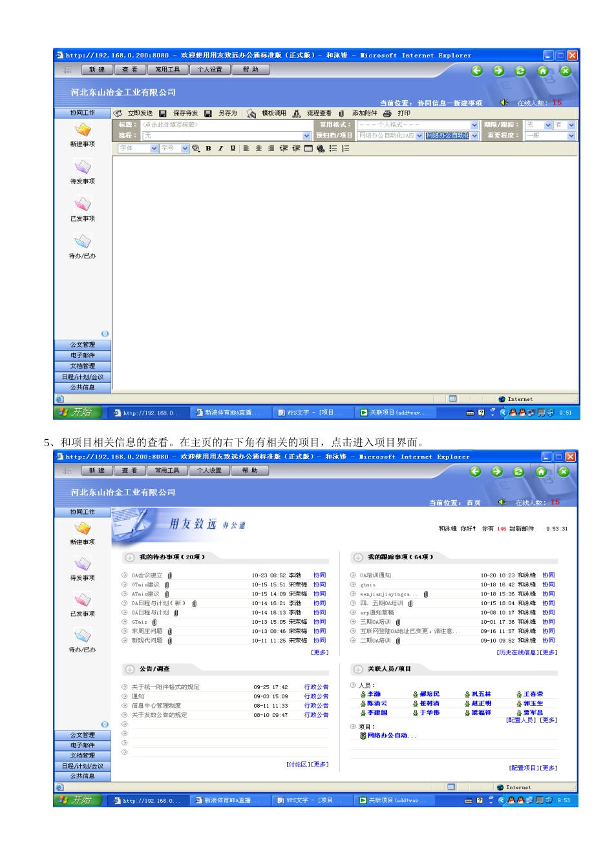Click 配置项目 link
The image size is (614, 868).
[524, 768]
